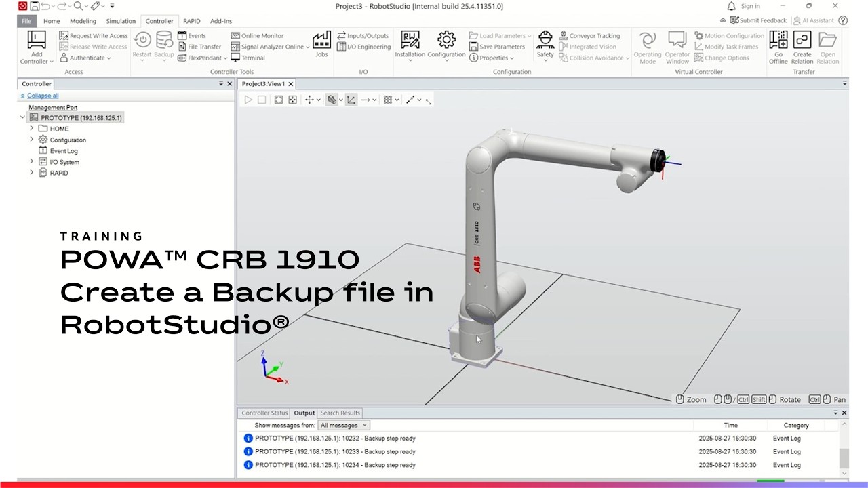Switch to the Home ribbon tab
This screenshot has width=868, height=488.
52,21
